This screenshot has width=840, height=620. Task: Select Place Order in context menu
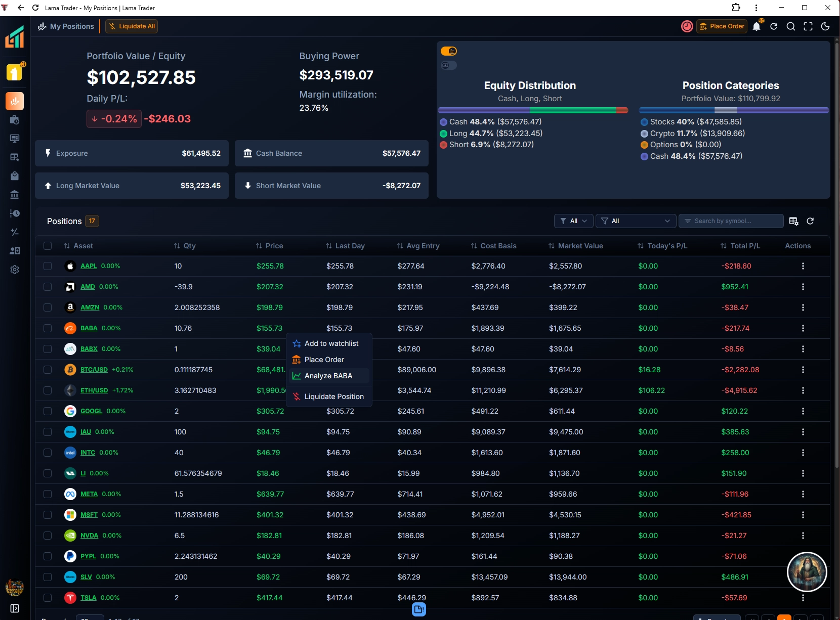point(329,360)
